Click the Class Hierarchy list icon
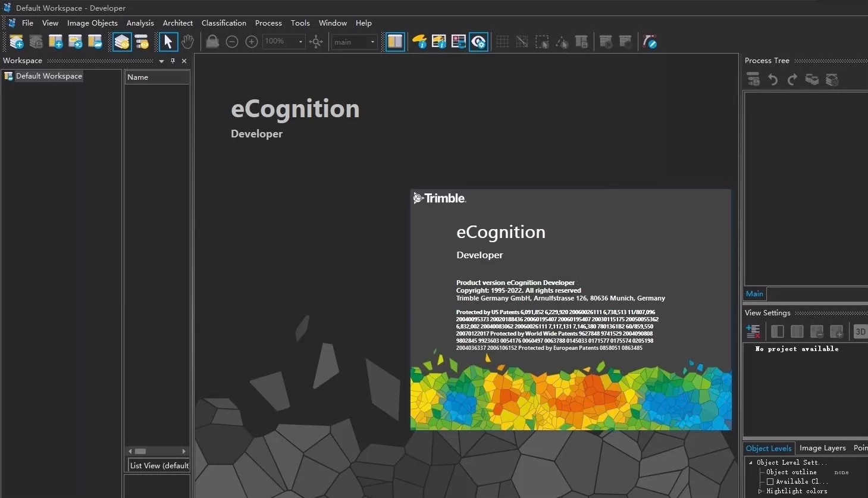The width and height of the screenshot is (868, 498). [459, 42]
